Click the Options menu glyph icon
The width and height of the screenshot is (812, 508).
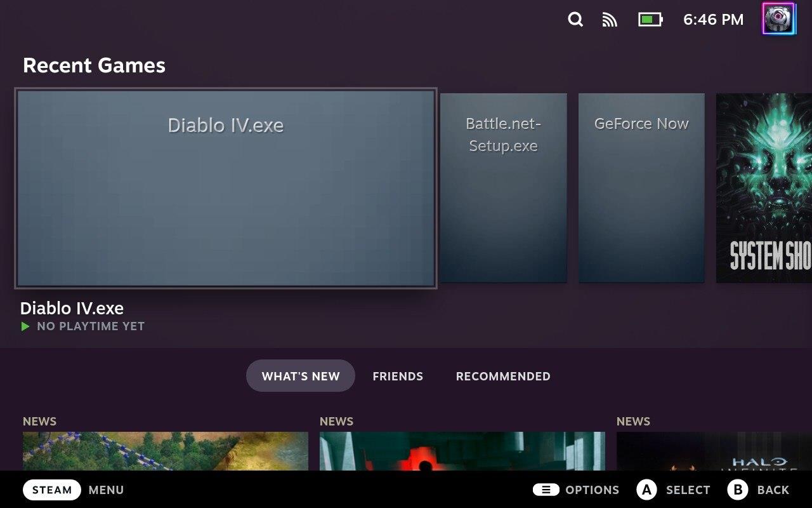546,490
